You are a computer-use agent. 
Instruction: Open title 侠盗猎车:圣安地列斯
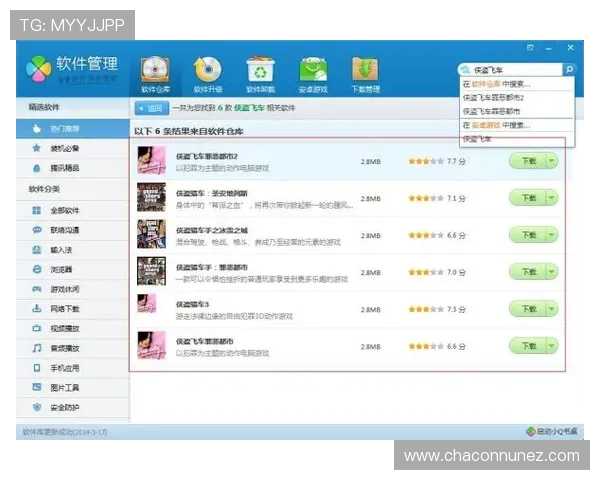(x=212, y=193)
